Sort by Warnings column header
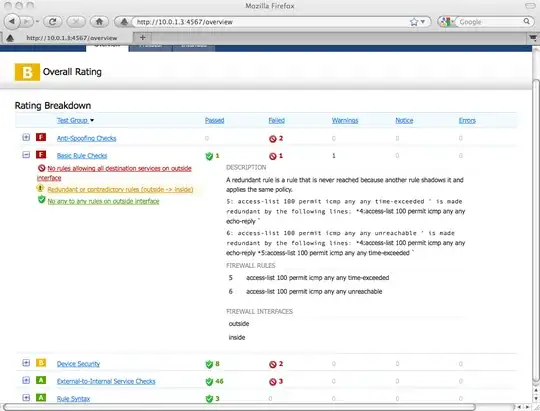This screenshot has width=540, height=411. click(345, 120)
